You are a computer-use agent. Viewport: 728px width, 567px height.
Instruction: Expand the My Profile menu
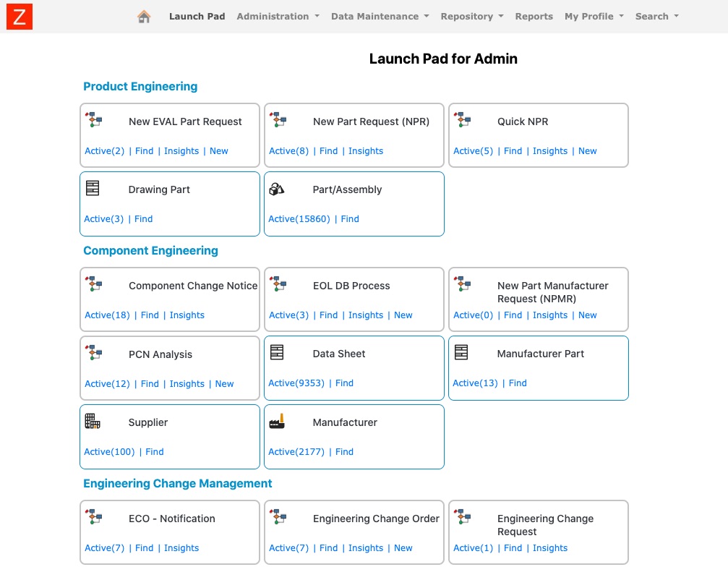coord(594,16)
